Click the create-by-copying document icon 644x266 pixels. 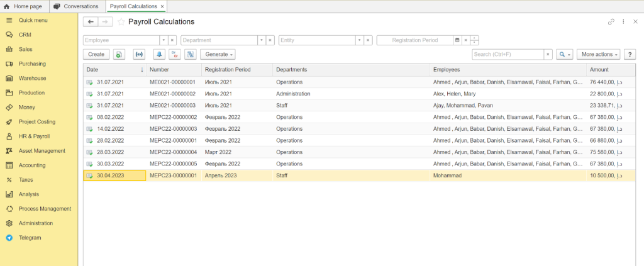pos(119,55)
